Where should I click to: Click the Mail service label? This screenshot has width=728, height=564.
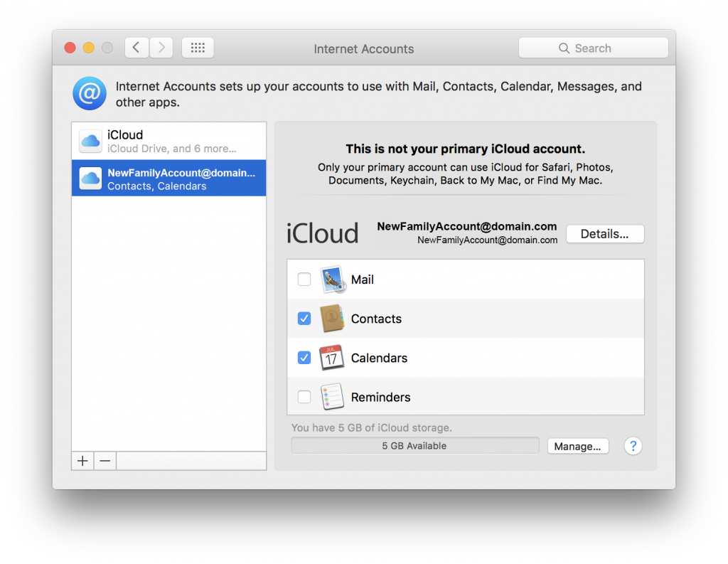[362, 280]
